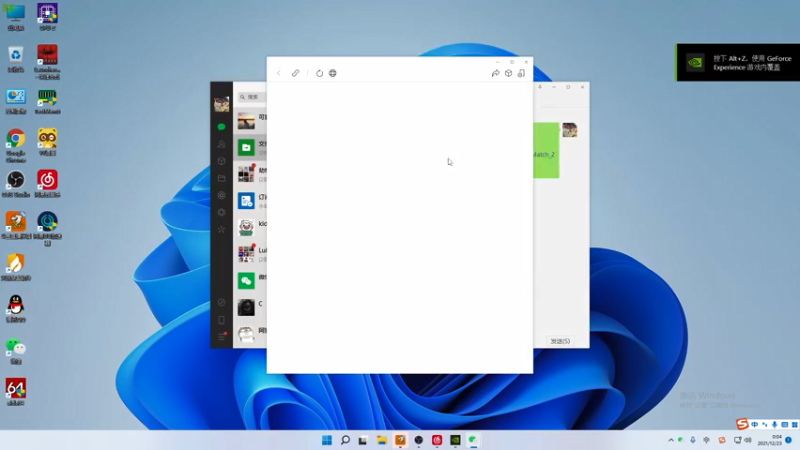Pin the WeChat chat window on top
The image size is (800, 450).
click(540, 87)
